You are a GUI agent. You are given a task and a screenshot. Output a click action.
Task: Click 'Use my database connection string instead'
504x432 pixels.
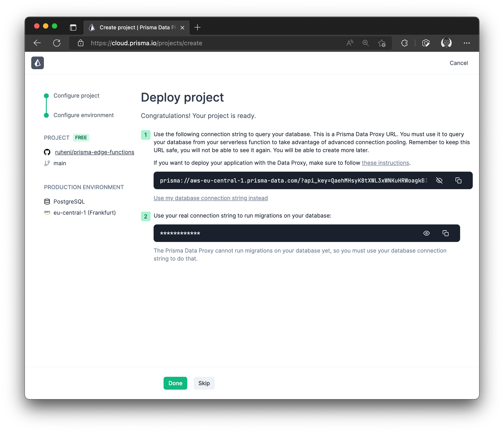pos(211,198)
